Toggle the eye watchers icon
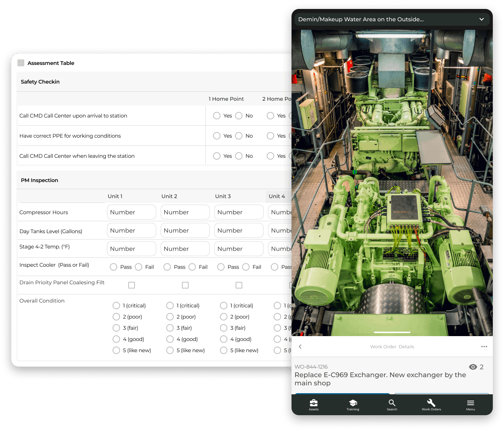 473,367
